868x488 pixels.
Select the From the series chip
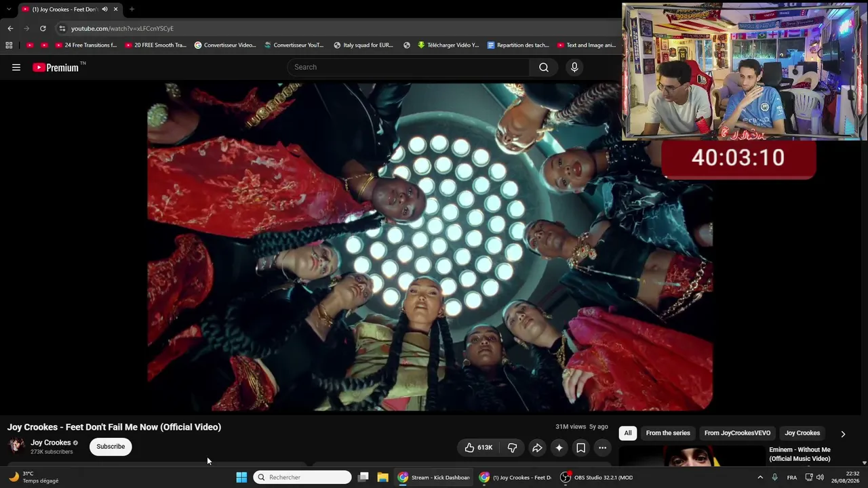pyautogui.click(x=668, y=433)
